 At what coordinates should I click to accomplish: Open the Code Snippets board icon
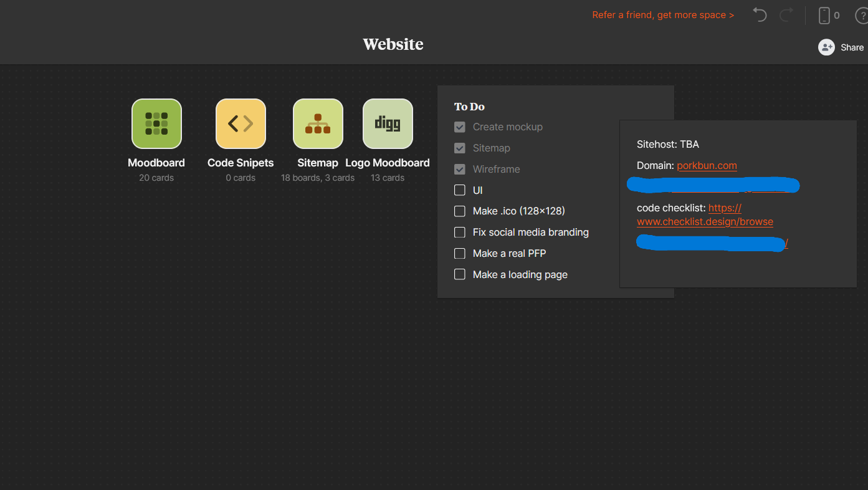pyautogui.click(x=241, y=124)
